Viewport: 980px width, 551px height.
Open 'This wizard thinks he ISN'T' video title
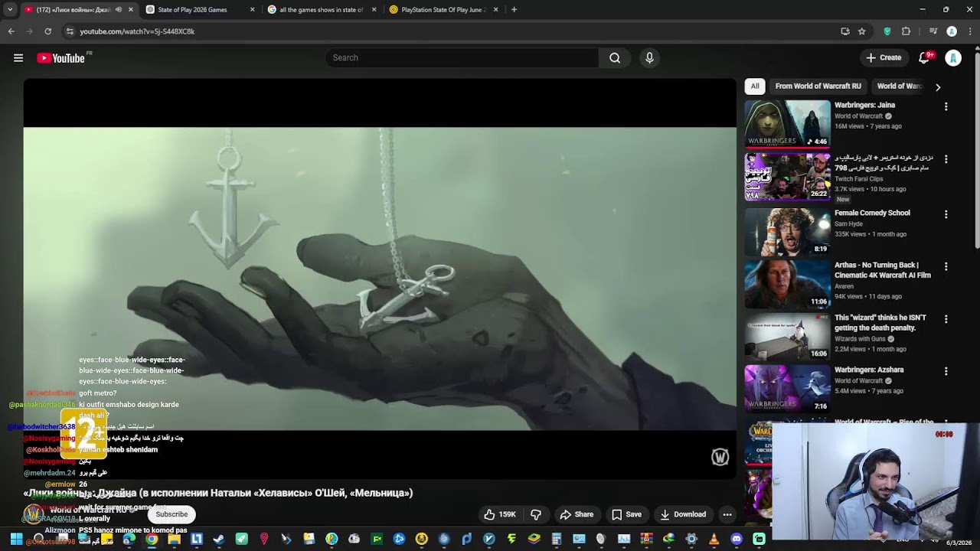[x=880, y=323]
